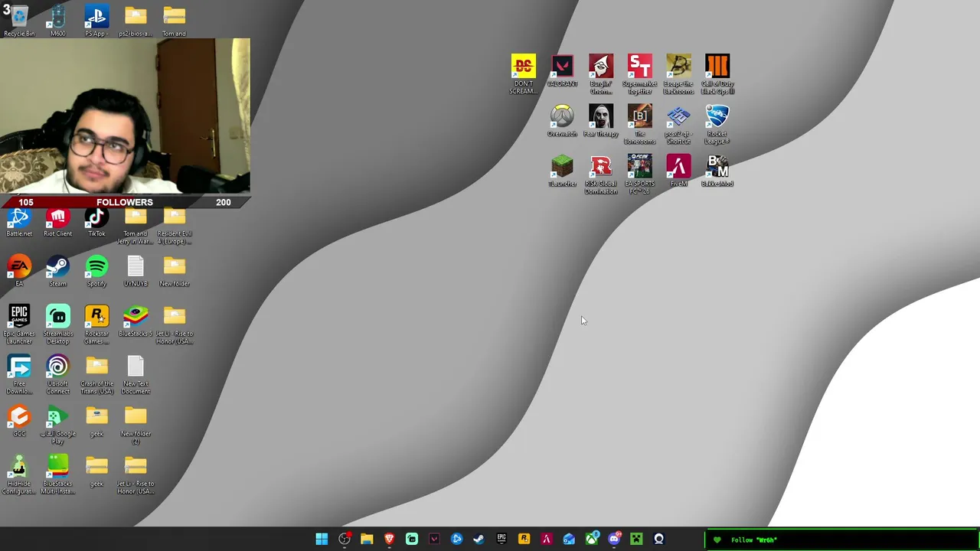Open the M600 desktop icon

[x=58, y=18]
